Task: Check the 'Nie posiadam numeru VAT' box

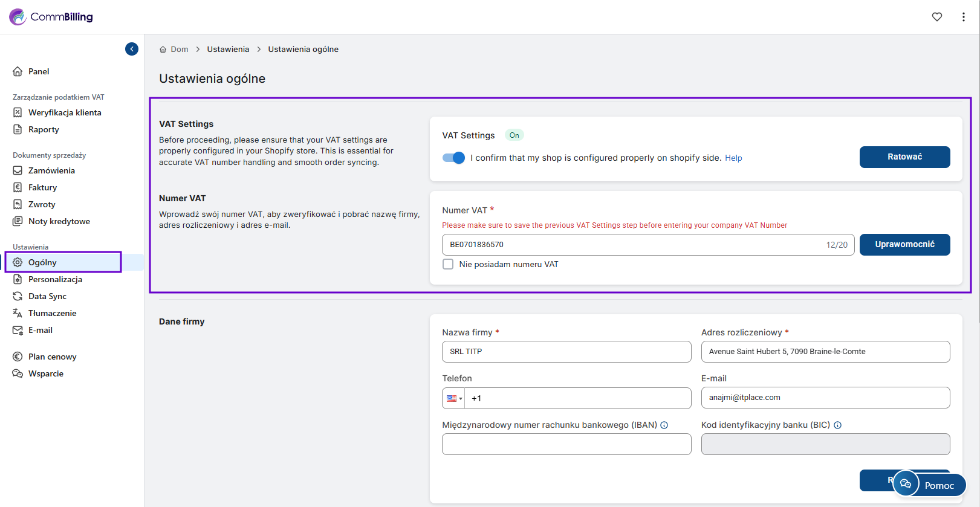Action: (448, 264)
